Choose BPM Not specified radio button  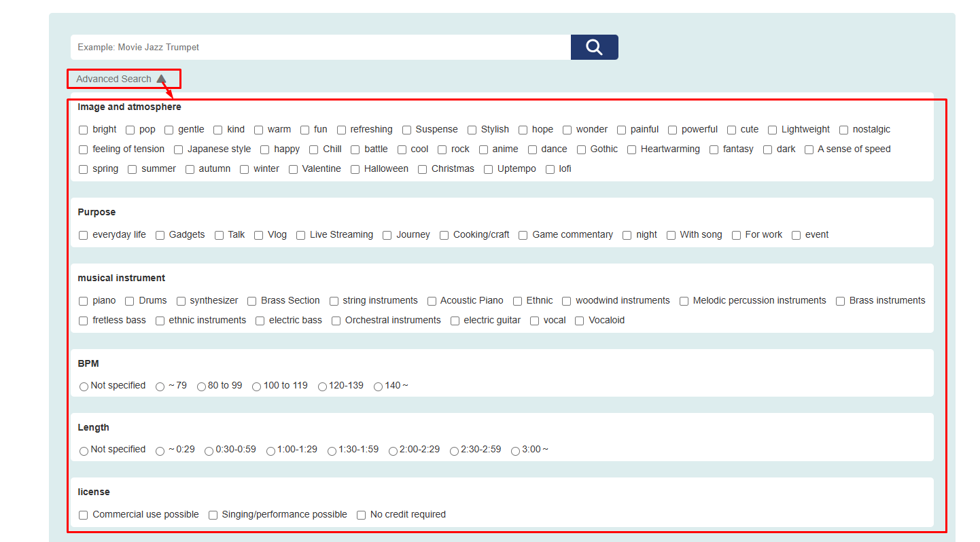pyautogui.click(x=84, y=386)
